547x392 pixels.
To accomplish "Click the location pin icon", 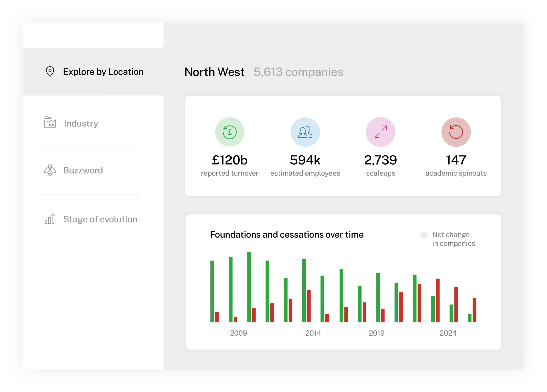I will (50, 72).
